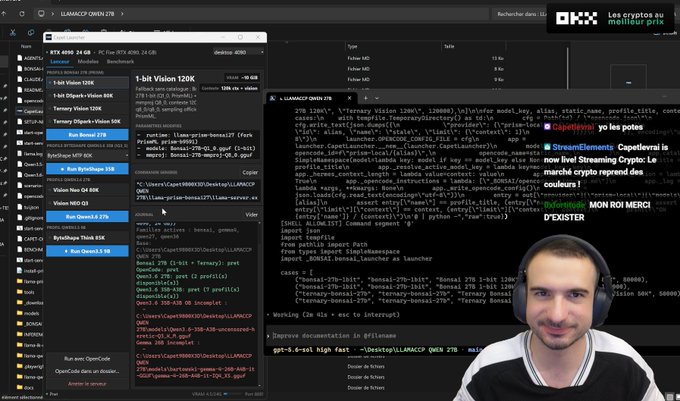Select the Ternary DSpark+Vision 50K profile

pyautogui.click(x=87, y=121)
